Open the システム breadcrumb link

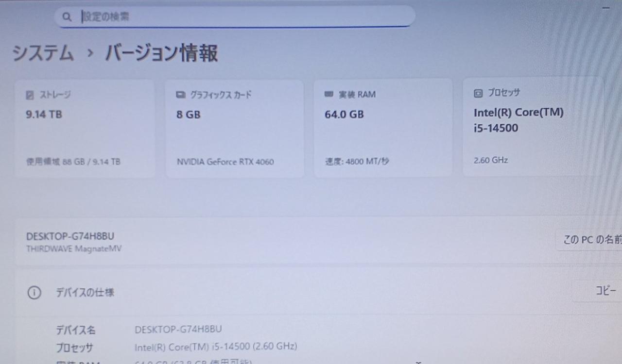pos(43,53)
